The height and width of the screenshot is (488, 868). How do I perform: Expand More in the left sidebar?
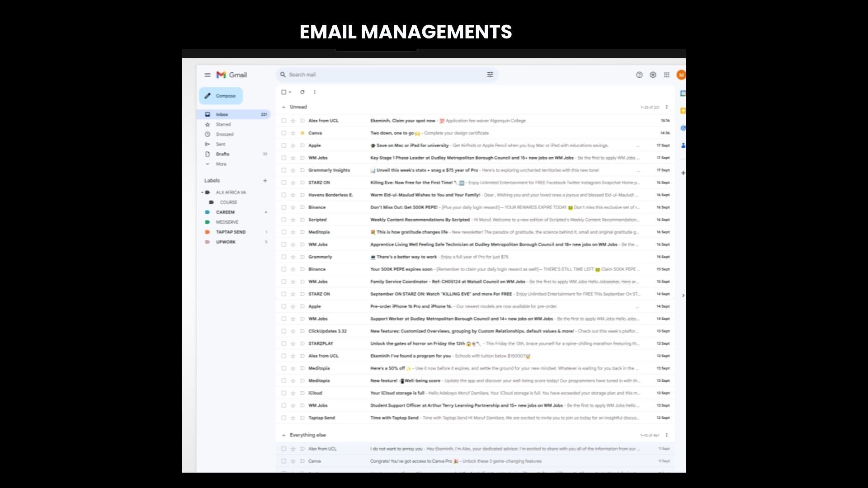pyautogui.click(x=221, y=164)
